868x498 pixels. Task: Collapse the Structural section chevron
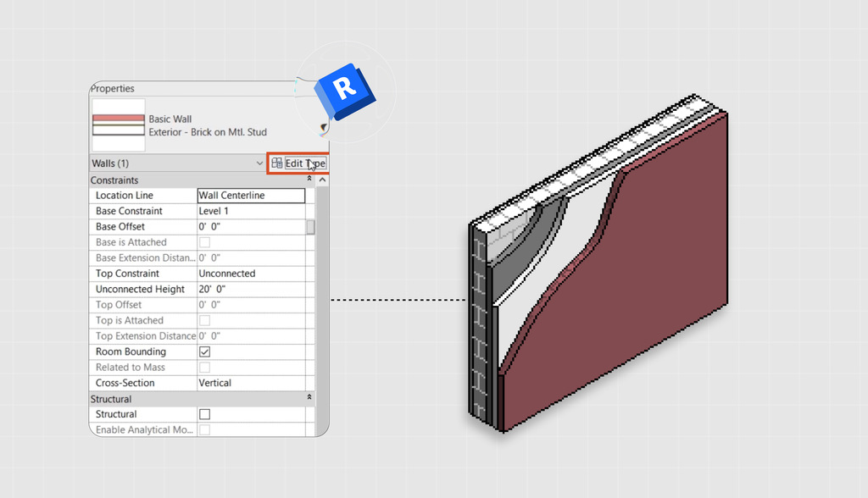pos(311,399)
